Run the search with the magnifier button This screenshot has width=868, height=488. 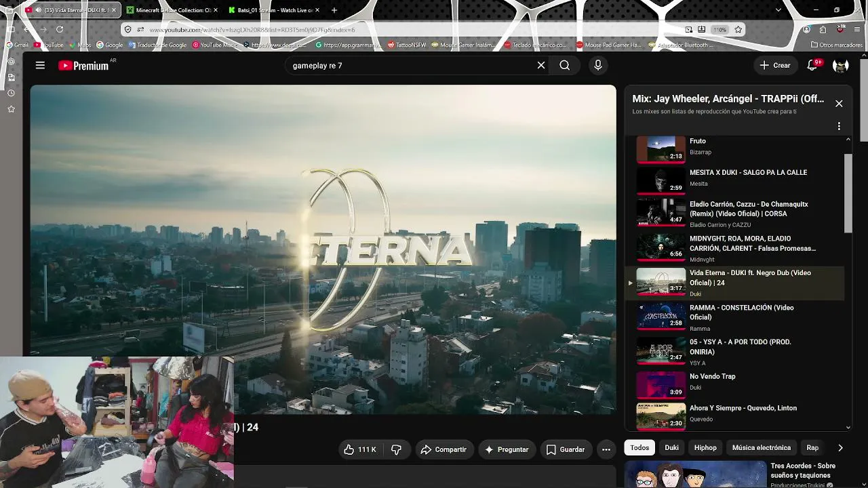(565, 65)
